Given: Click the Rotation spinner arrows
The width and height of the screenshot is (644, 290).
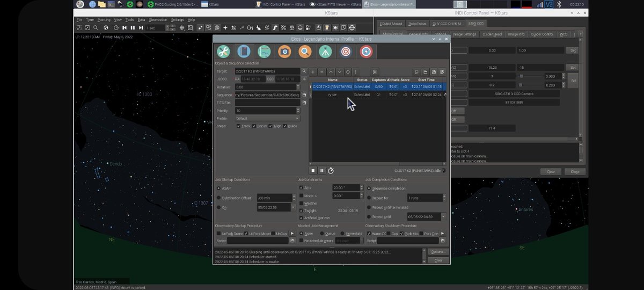Looking at the screenshot, I should click(x=297, y=87).
